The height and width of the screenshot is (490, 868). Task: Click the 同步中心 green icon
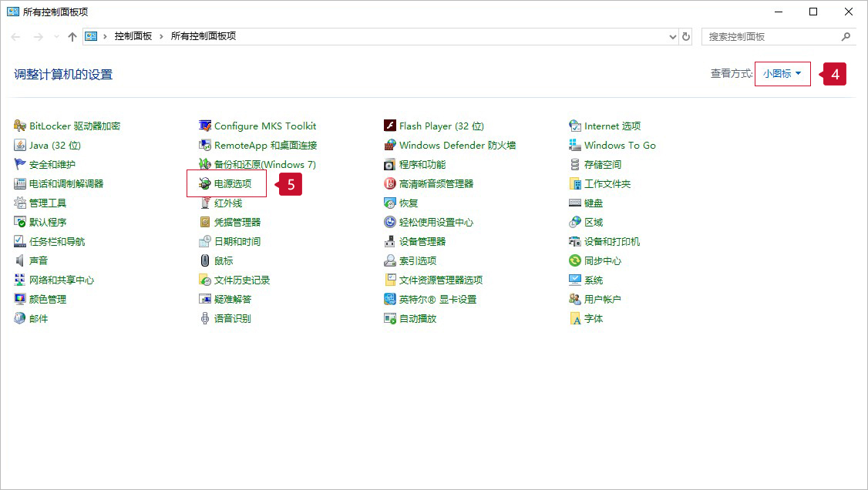575,261
